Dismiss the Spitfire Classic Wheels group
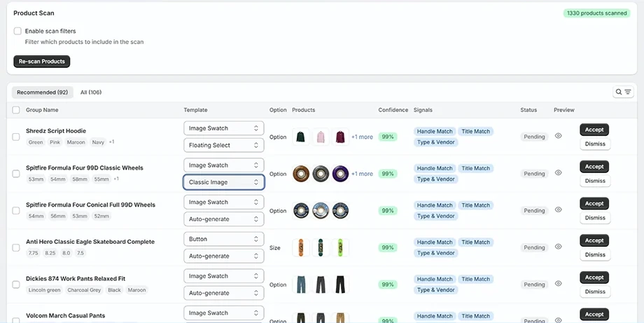Viewport: 644px width, 323px height. (x=595, y=181)
